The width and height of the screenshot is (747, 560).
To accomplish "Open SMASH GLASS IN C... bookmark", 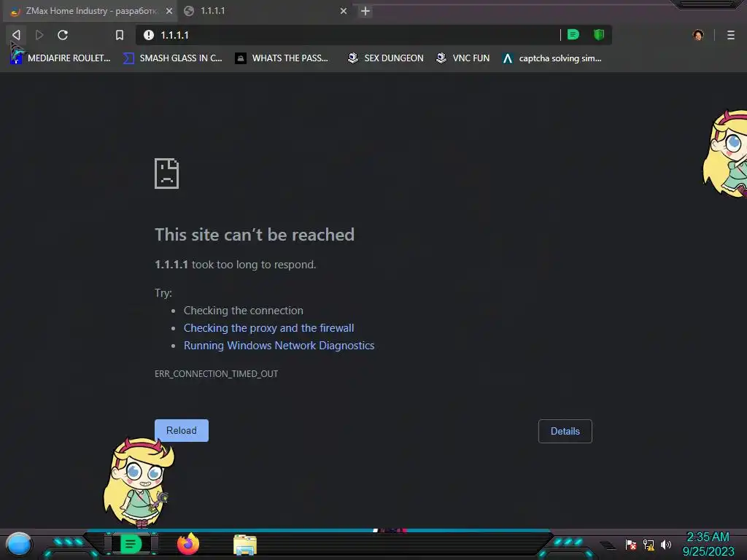I will tap(172, 58).
